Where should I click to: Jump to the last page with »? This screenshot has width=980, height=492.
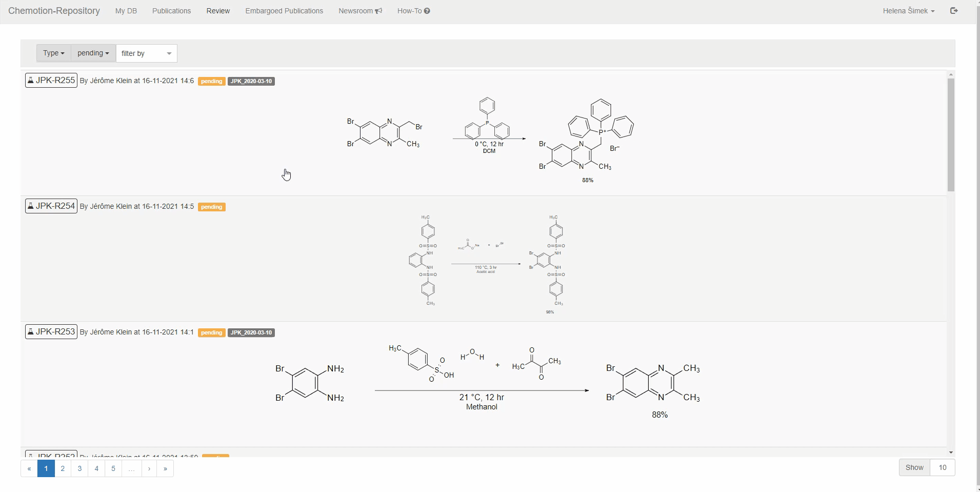point(165,468)
